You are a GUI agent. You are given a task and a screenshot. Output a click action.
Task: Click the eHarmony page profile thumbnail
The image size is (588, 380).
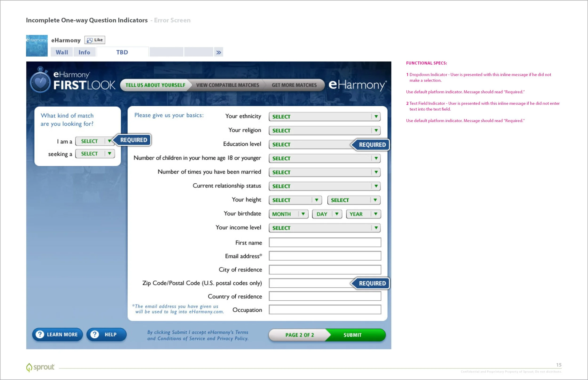click(x=37, y=46)
